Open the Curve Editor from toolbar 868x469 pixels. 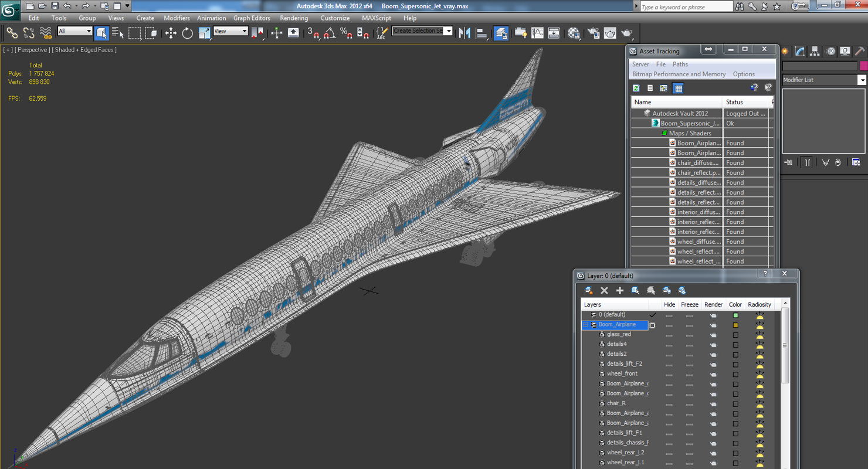[537, 33]
